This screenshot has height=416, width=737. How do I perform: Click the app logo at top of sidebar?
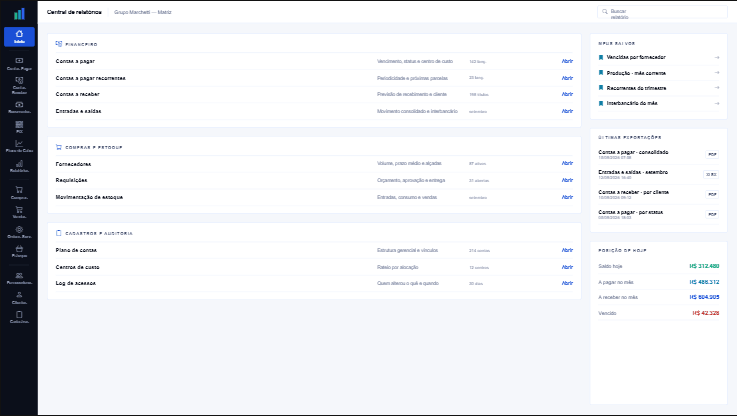point(19,14)
